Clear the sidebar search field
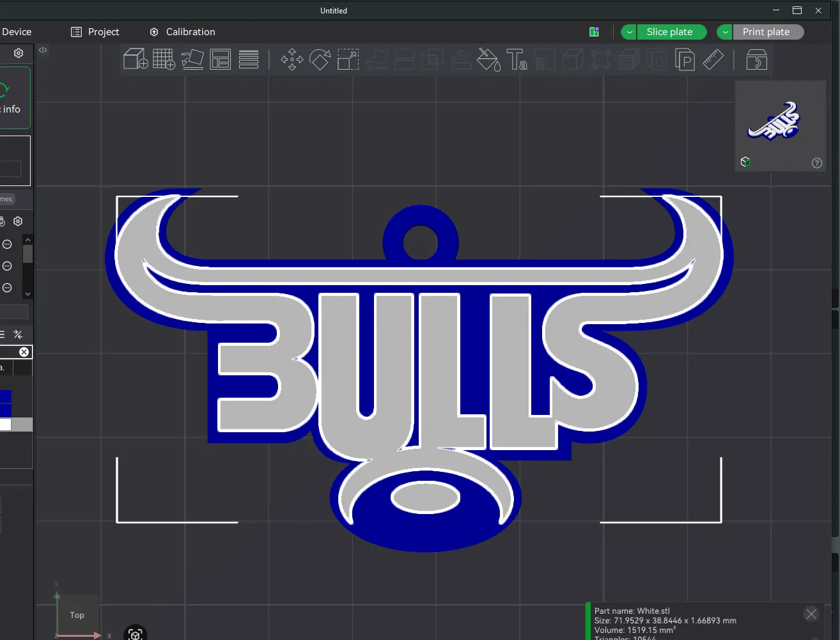Viewport: 840px width, 640px height. pos(24,352)
